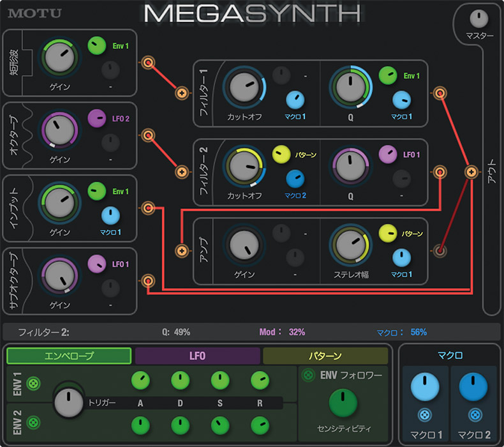This screenshot has width=504, height=447.
Task: Click the Mod: 32% readout
Action: [x=282, y=332]
